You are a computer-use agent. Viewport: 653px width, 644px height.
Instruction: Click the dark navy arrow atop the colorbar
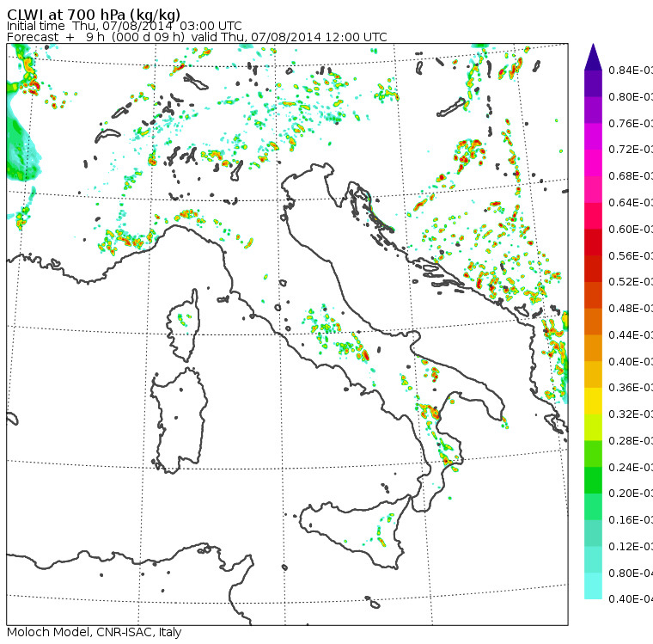coord(593,57)
